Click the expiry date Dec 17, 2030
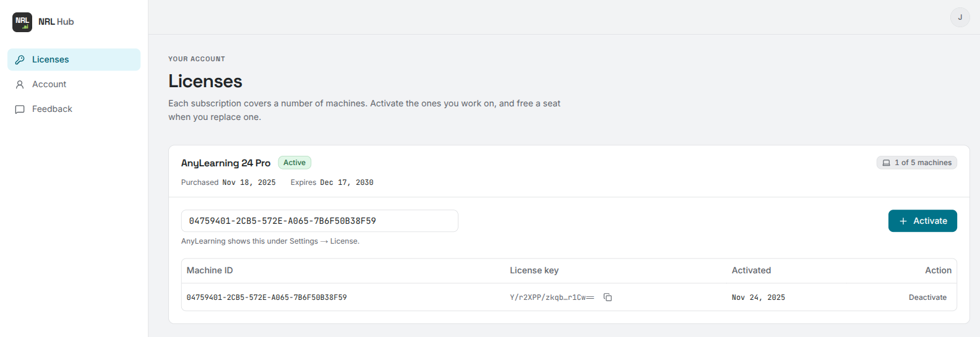This screenshot has width=980, height=337. click(346, 182)
